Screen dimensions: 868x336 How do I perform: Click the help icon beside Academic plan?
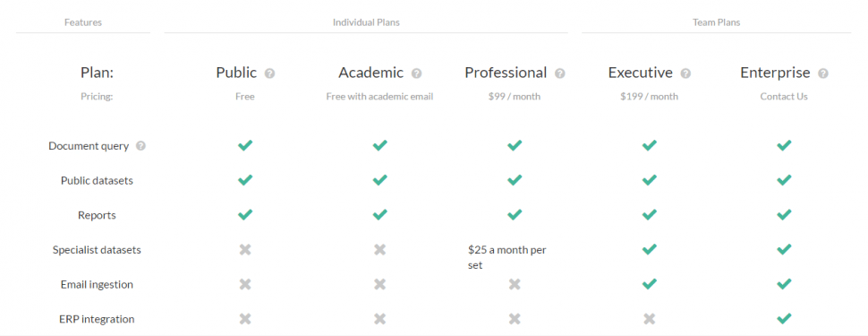coord(417,73)
